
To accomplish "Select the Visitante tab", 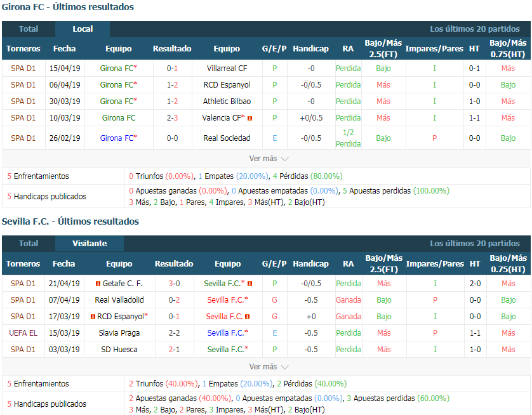I will click(x=90, y=244).
